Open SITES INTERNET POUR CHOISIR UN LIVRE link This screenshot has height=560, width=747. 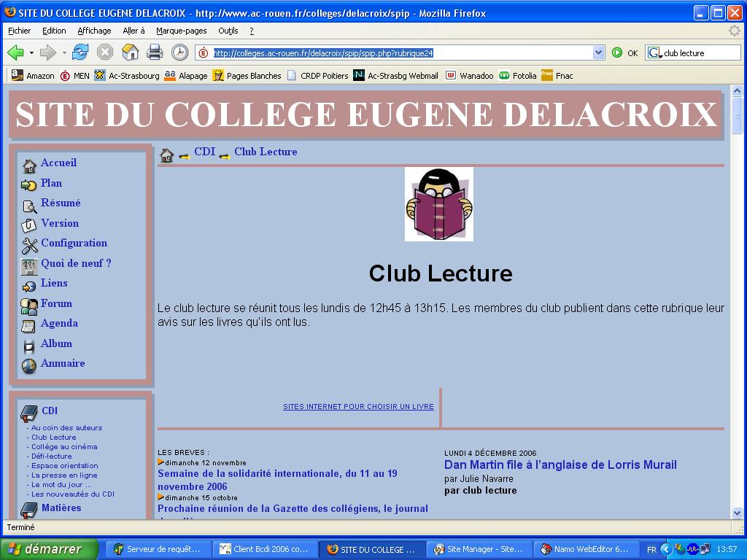coord(358,407)
